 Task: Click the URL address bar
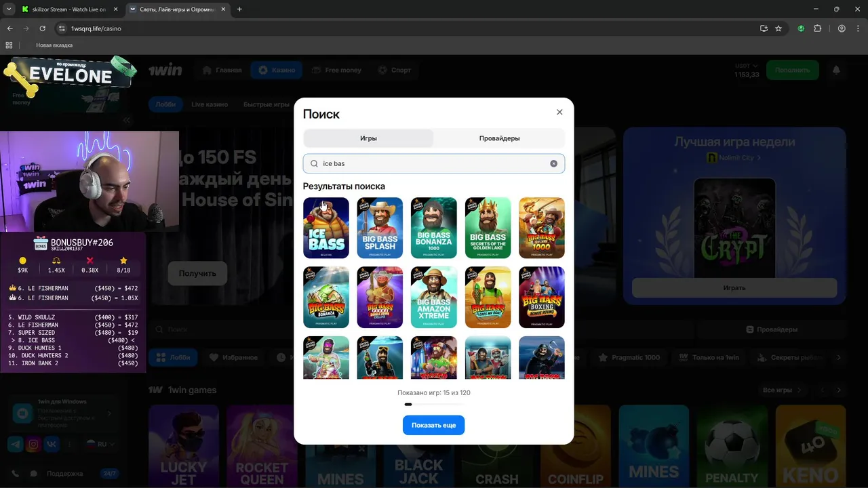(407, 28)
